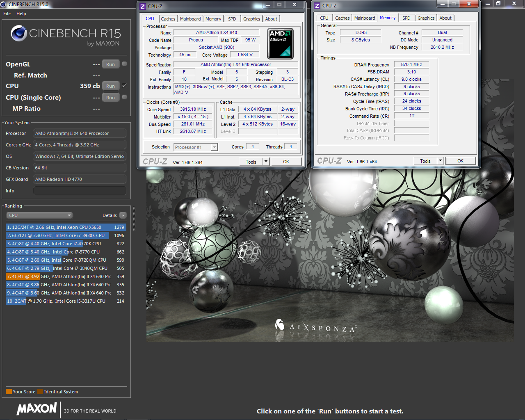Click the AMD Athlon II processor logo
The image size is (525, 420).
coord(281,43)
